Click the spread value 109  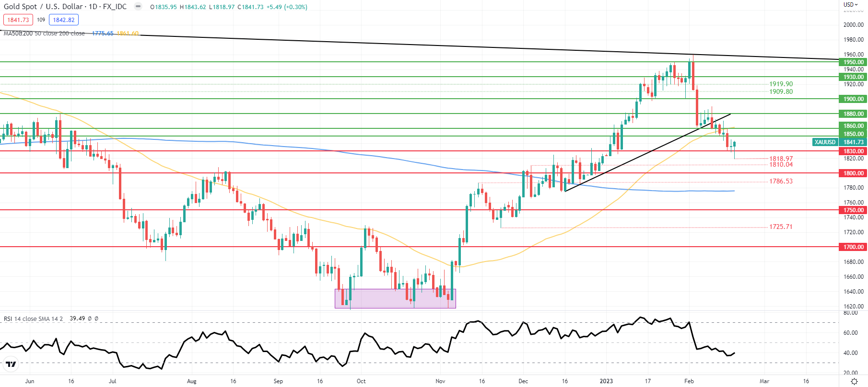coord(41,20)
